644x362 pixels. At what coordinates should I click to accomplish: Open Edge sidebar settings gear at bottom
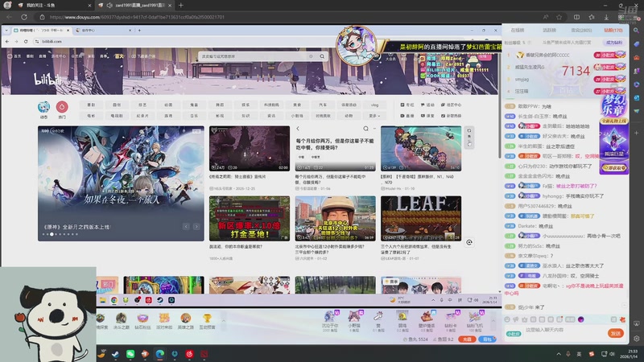636,339
